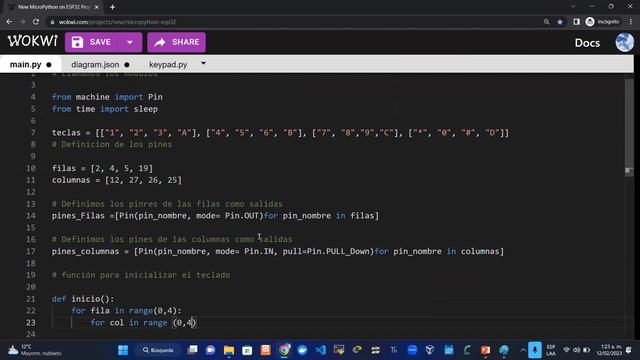
Task: Click the SAVE button
Action: tap(92, 42)
